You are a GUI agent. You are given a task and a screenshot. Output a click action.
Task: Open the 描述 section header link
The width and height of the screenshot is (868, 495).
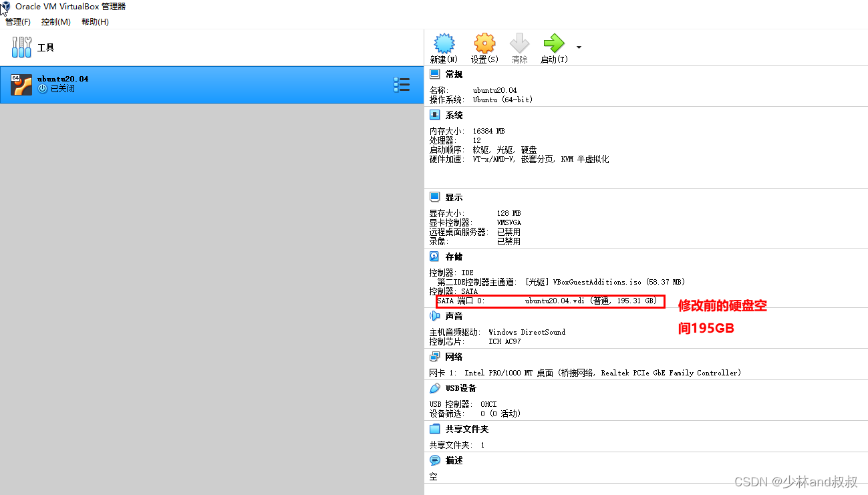[x=454, y=461]
